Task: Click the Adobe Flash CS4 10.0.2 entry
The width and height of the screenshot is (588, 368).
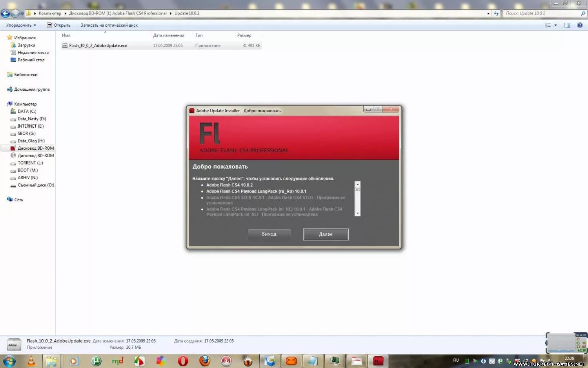Action: coord(229,185)
